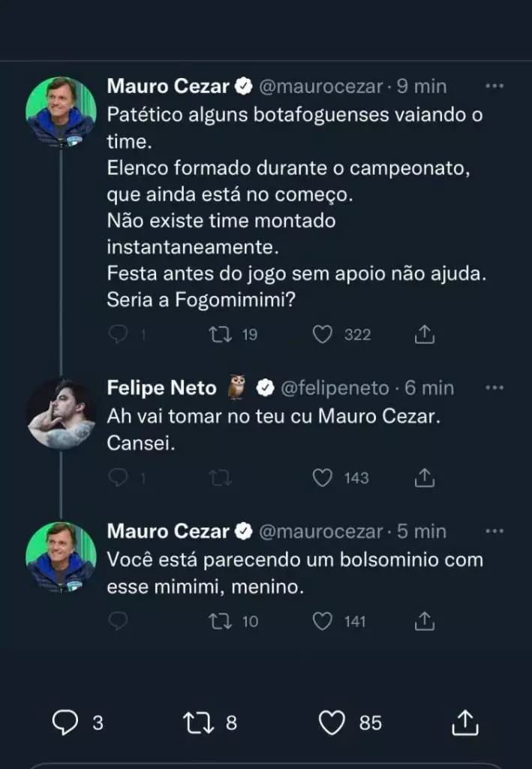Like the main post with 85 likes
This screenshot has width=532, height=769.
tap(332, 722)
